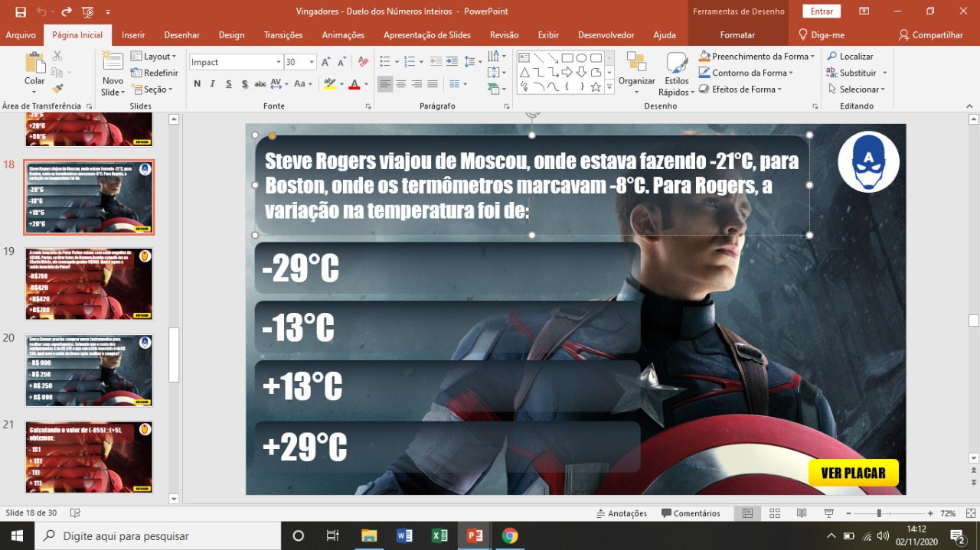980x550 pixels.
Task: Open Contorno da Forma dropdown
Action: (x=746, y=73)
